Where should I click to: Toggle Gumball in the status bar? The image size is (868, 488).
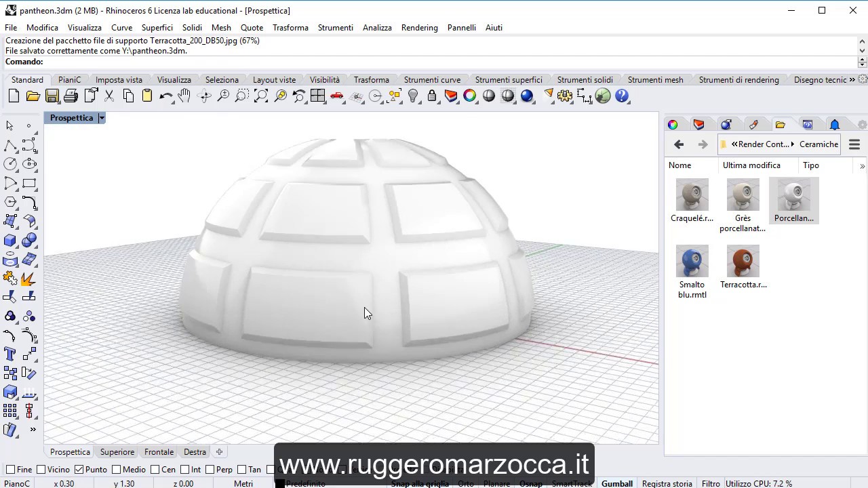(x=617, y=483)
